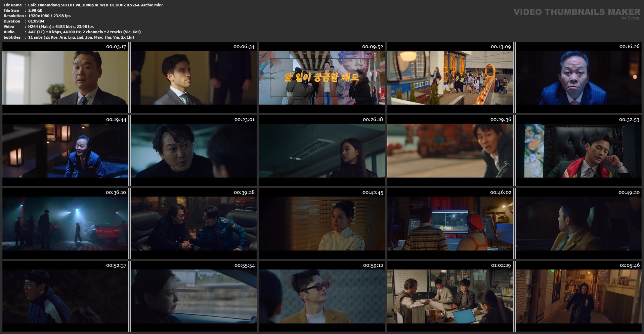
Task: Click the 00:39:28 thumbnail frame
Action: [194, 223]
